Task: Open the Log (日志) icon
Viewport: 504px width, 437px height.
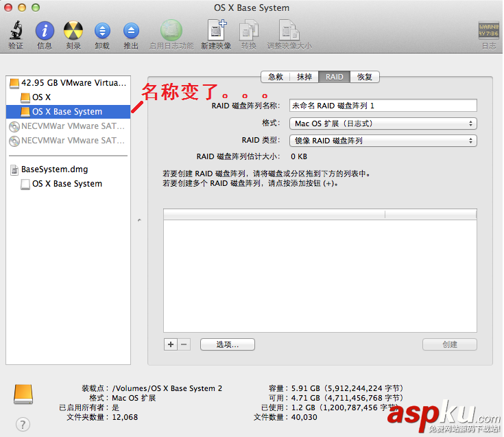Action: [x=488, y=31]
